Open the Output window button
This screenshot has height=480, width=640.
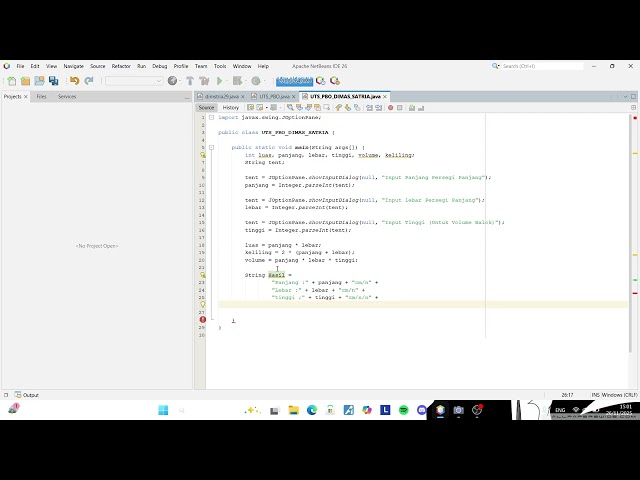pyautogui.click(x=27, y=395)
